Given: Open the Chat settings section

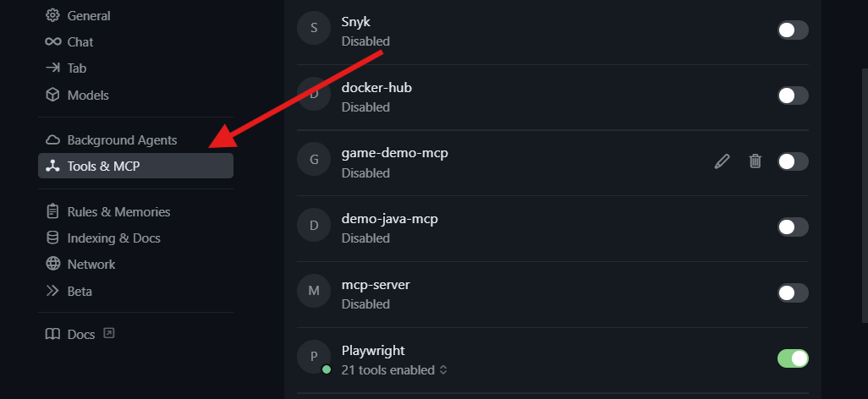Looking at the screenshot, I should tap(80, 41).
